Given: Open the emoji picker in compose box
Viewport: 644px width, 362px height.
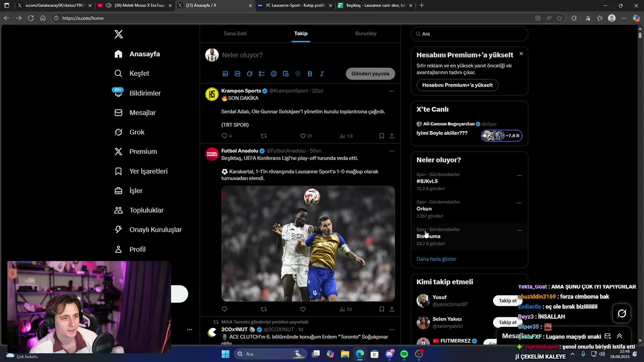Looking at the screenshot, I should pyautogui.click(x=274, y=74).
